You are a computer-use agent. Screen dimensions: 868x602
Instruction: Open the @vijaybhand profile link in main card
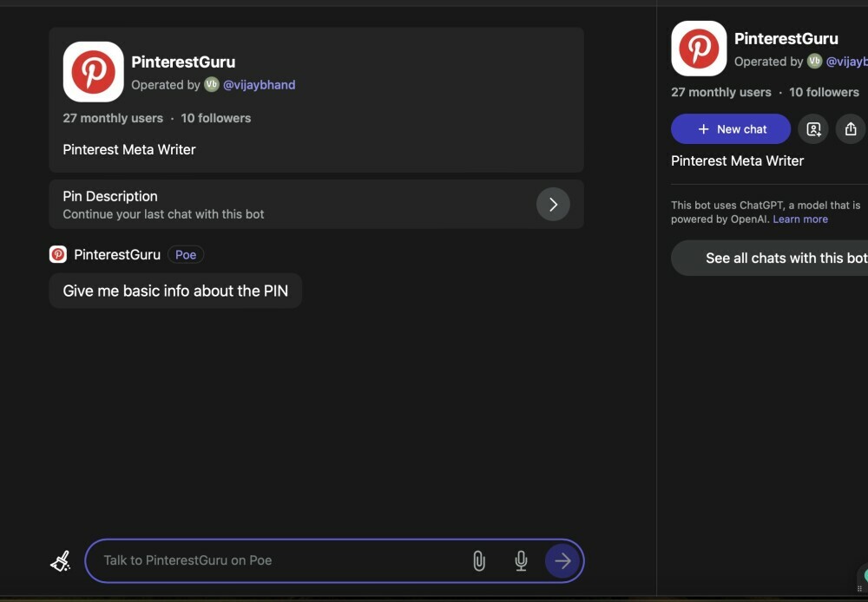click(x=260, y=85)
